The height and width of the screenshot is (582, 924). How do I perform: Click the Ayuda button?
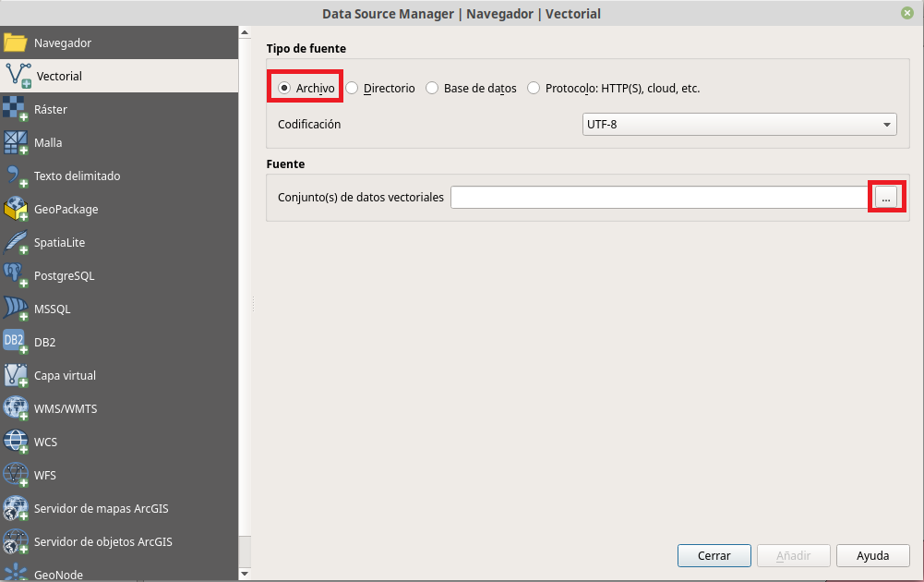[x=872, y=555]
